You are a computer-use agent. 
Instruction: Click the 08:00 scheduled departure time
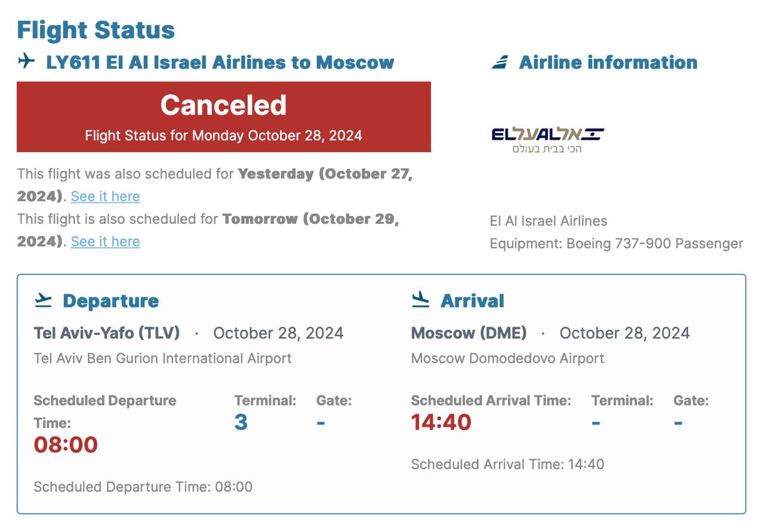66,445
